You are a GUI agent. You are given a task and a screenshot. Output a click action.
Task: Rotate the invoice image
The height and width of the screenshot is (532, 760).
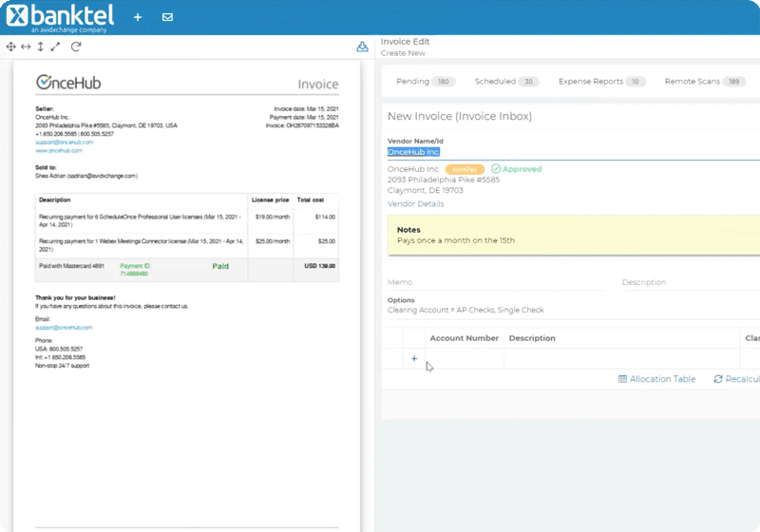click(76, 47)
